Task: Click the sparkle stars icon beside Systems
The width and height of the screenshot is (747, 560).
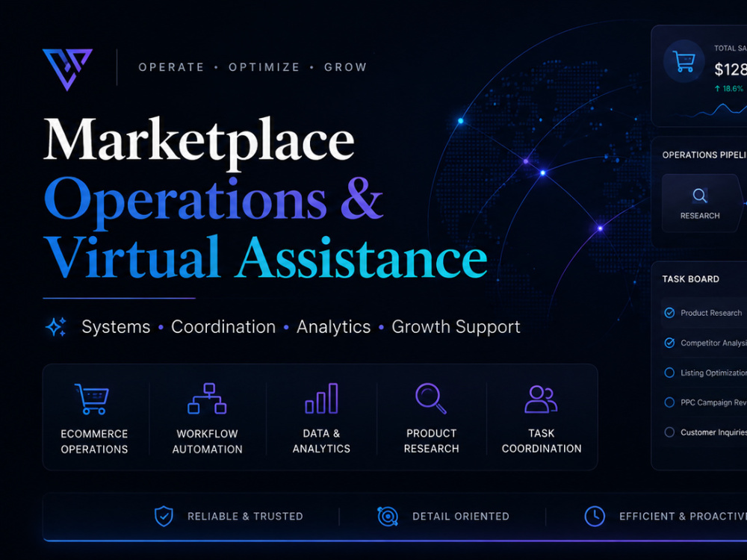Action: coord(56,327)
